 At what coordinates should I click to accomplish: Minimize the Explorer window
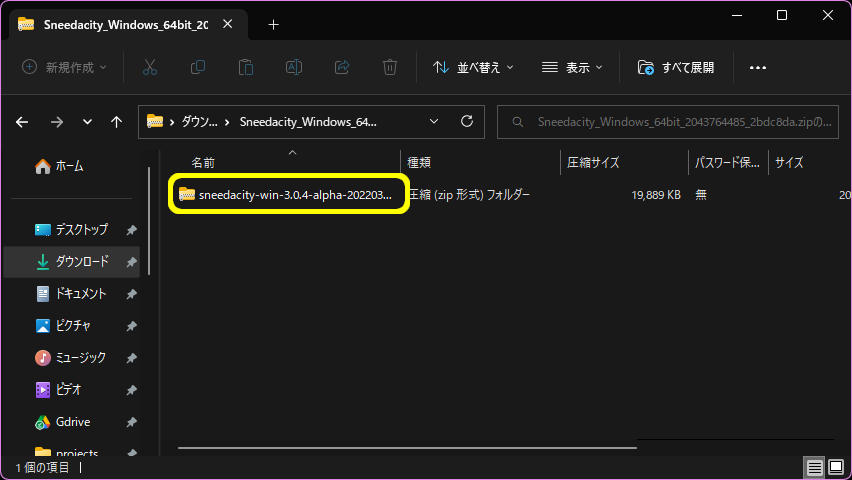pos(737,15)
